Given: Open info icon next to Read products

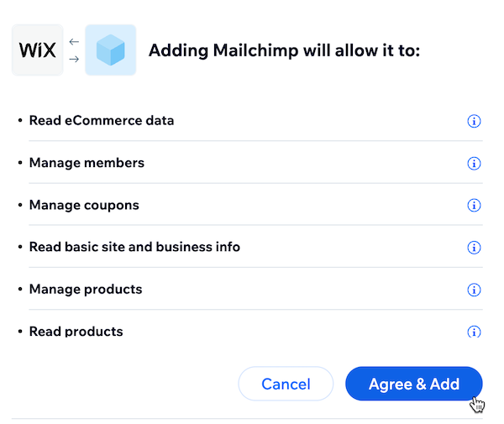Looking at the screenshot, I should pos(474,332).
